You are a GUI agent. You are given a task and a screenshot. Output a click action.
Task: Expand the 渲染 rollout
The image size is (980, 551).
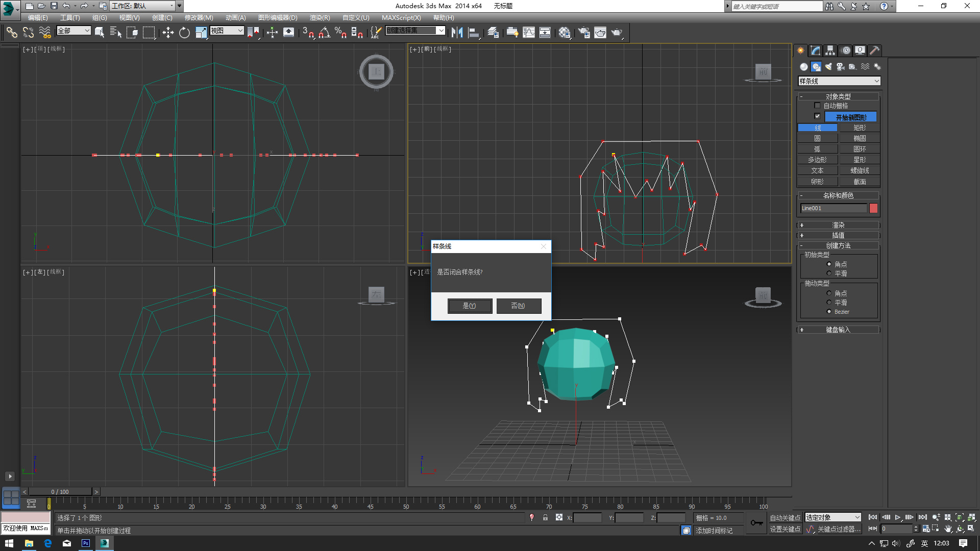click(x=838, y=225)
